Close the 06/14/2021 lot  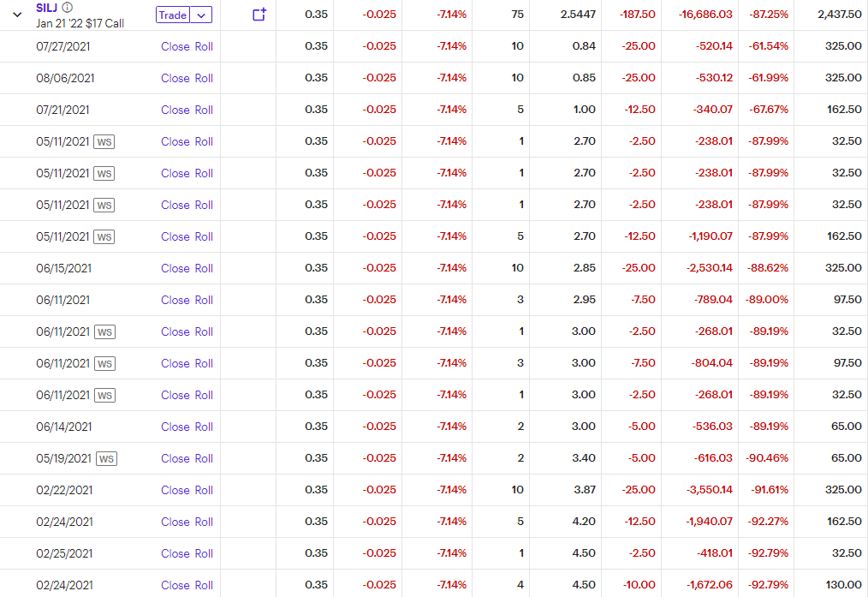tap(175, 427)
